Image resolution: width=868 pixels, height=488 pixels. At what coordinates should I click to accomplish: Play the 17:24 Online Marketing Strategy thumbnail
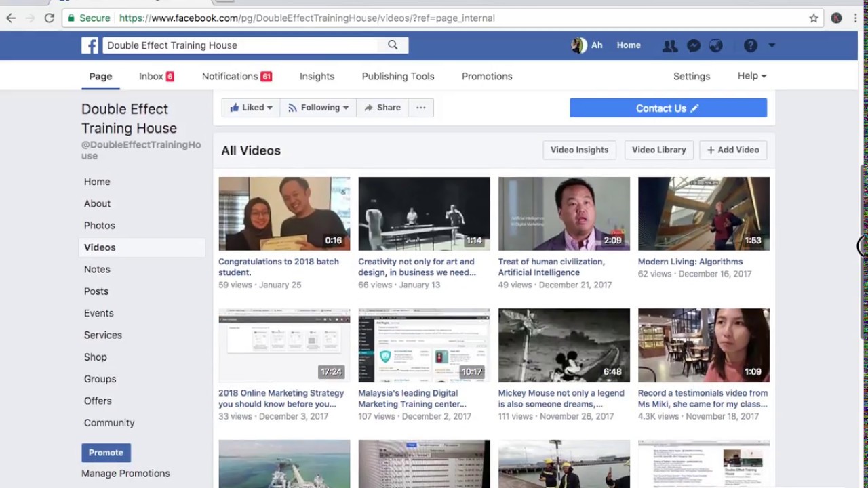(x=284, y=345)
